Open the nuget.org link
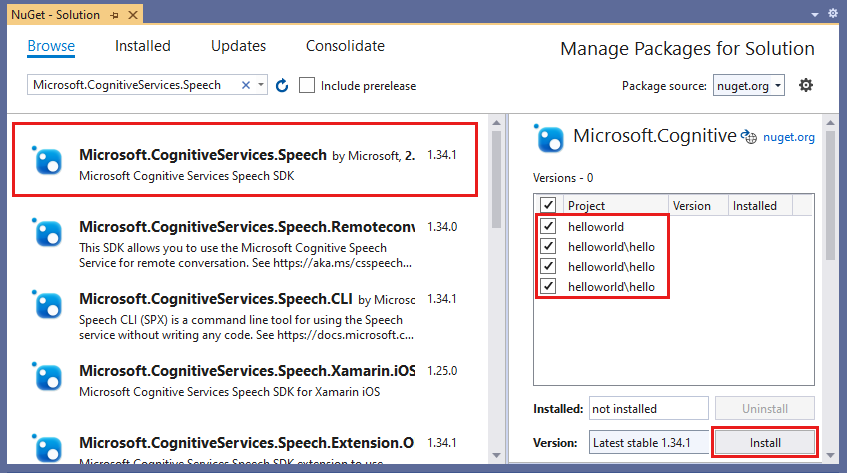 (x=789, y=137)
